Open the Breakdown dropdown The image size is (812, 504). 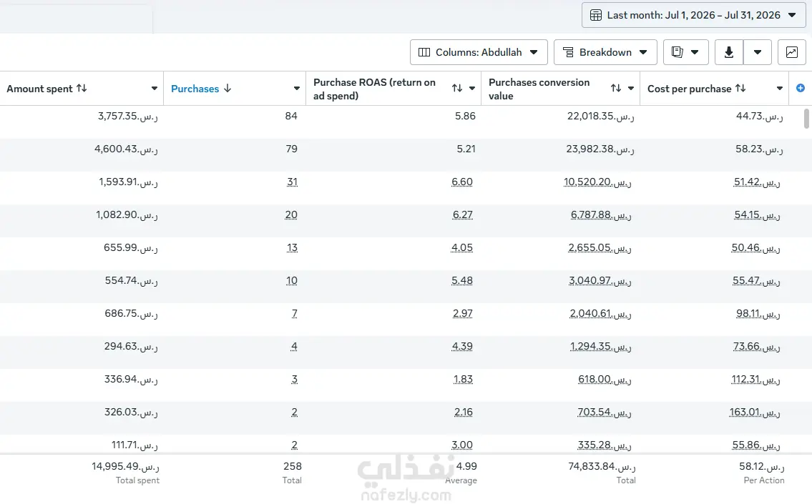coord(605,52)
